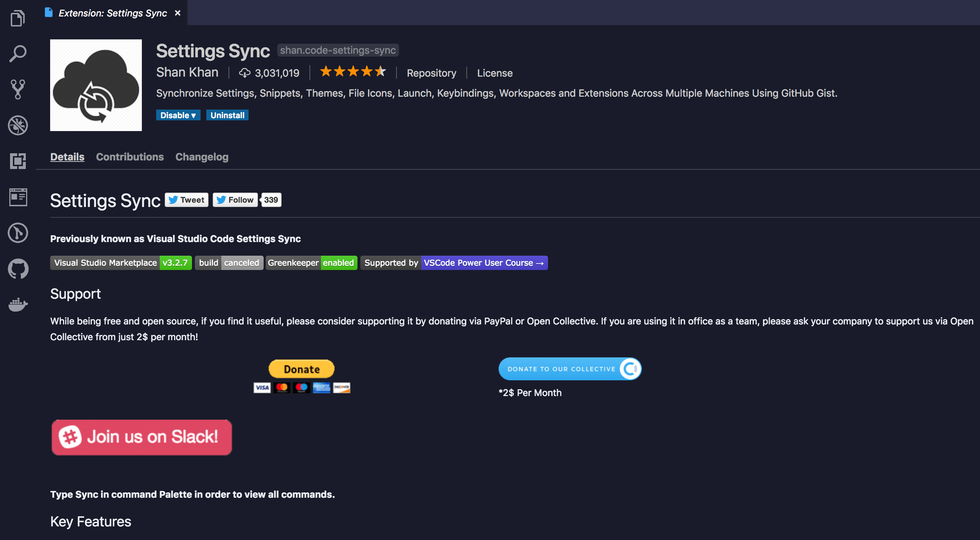Click the Donate via PayPal button
This screenshot has height=540, width=980.
tap(301, 369)
